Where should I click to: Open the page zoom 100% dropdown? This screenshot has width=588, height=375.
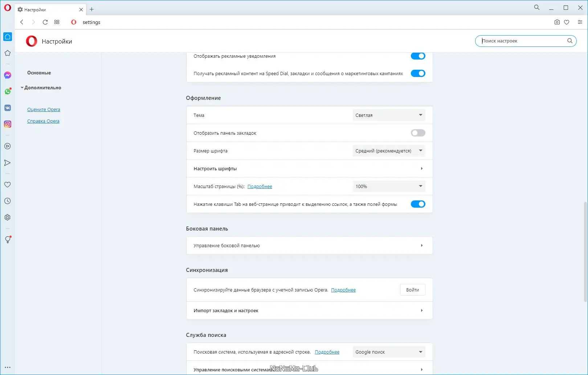389,186
